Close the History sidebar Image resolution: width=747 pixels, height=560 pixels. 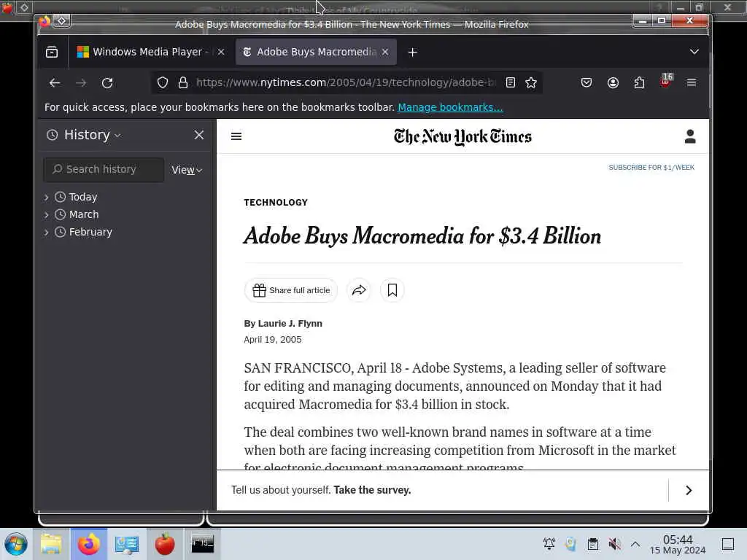tap(199, 135)
